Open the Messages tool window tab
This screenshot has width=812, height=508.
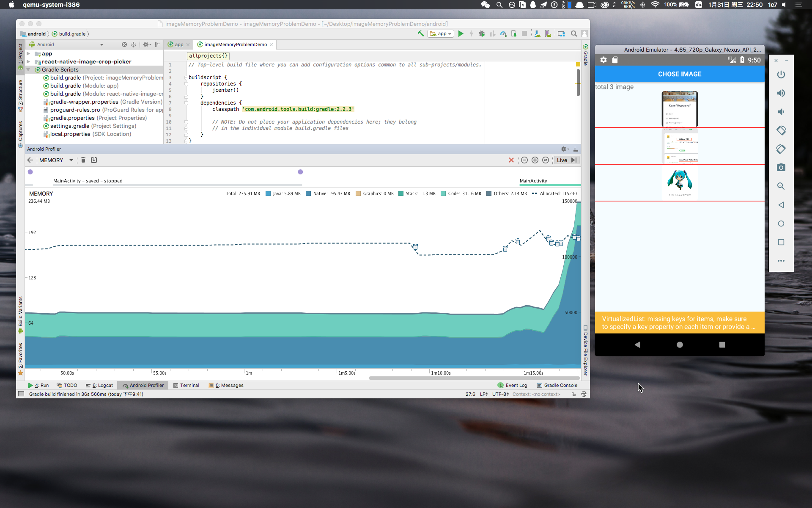226,385
